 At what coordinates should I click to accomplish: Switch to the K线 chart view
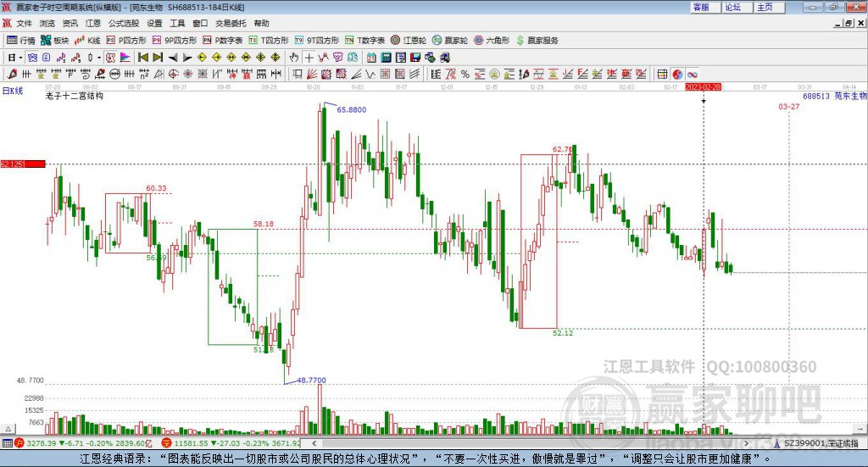tap(87, 41)
